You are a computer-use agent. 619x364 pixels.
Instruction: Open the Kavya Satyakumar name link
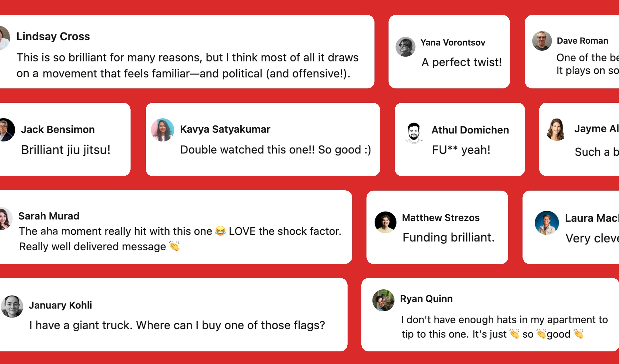pos(225,129)
